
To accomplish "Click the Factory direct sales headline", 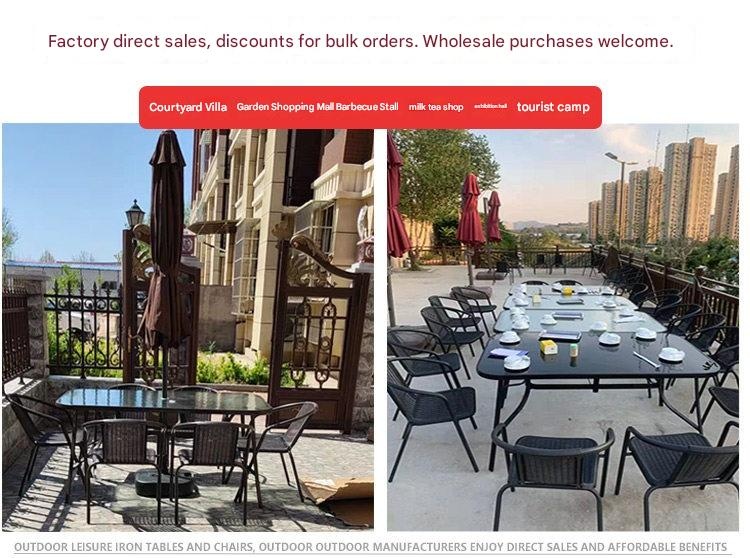I will 360,41.
